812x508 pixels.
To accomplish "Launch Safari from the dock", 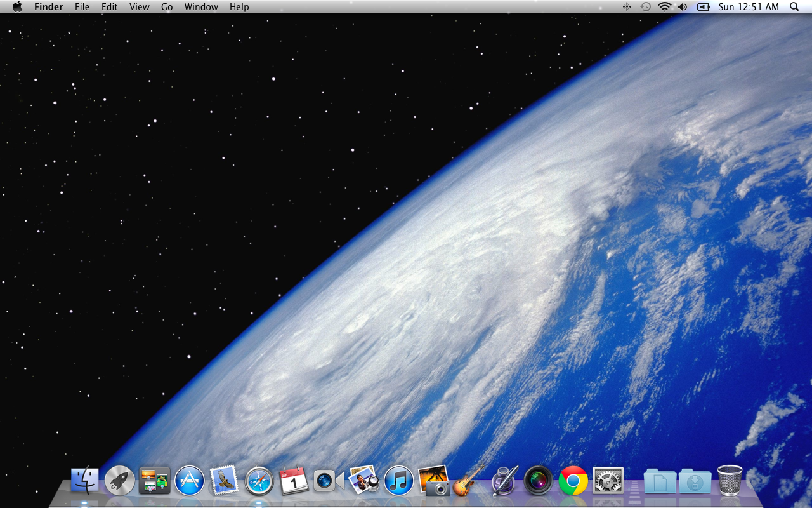I will tap(259, 480).
